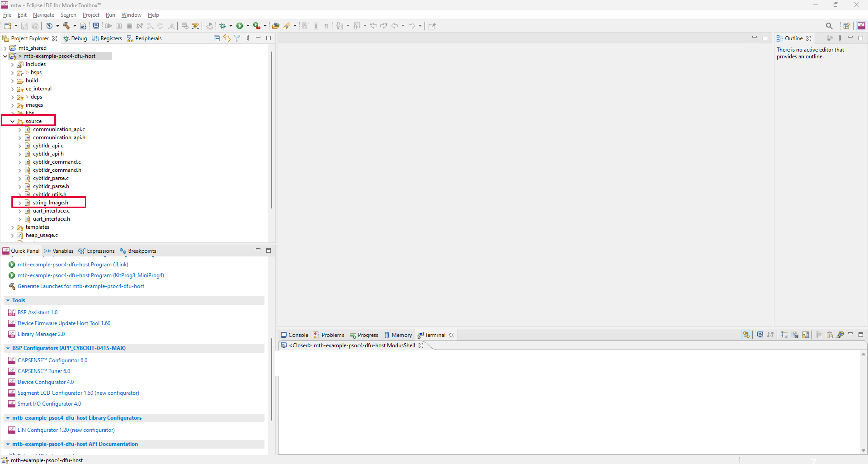Open the Window menu
This screenshot has width=868, height=464.
pyautogui.click(x=131, y=15)
